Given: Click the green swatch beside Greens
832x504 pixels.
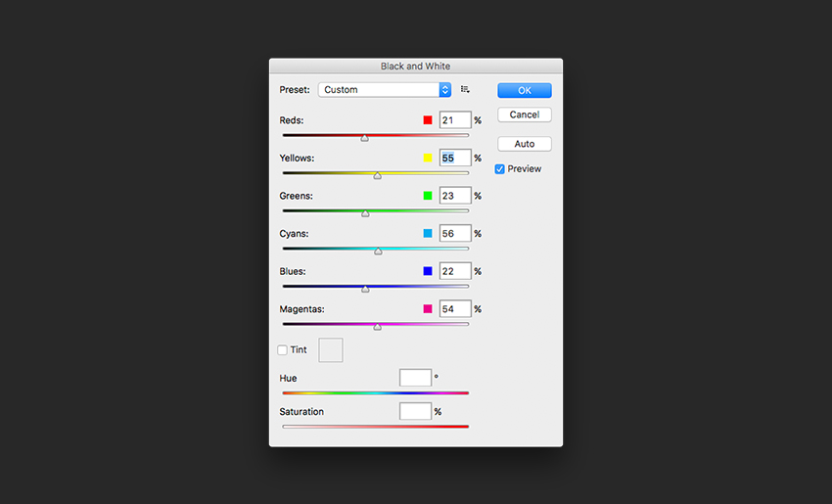Looking at the screenshot, I should (428, 196).
